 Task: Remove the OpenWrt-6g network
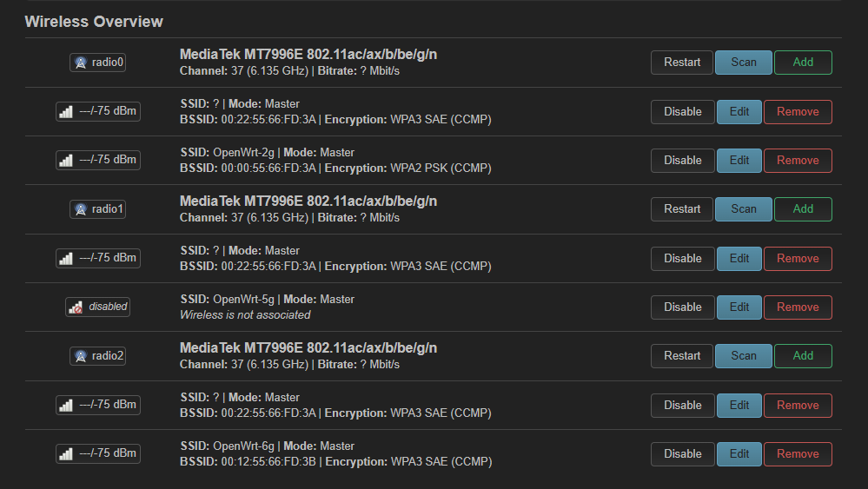(798, 454)
